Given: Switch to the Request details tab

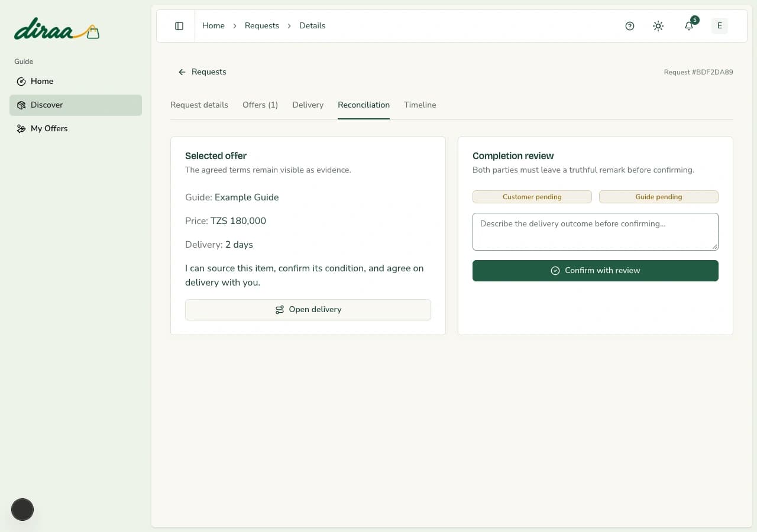Looking at the screenshot, I should tap(199, 105).
